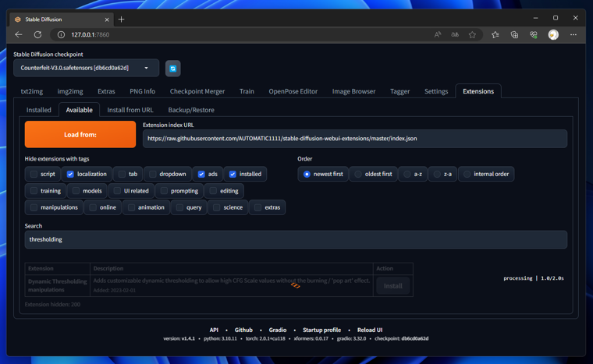Click the Reload UI link
Image resolution: width=593 pixels, height=364 pixels.
click(370, 330)
